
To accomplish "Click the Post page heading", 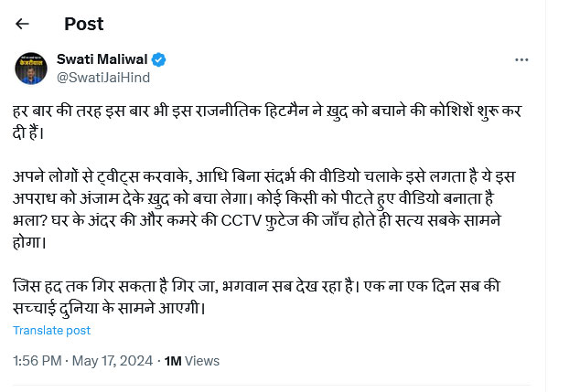I will point(83,24).
